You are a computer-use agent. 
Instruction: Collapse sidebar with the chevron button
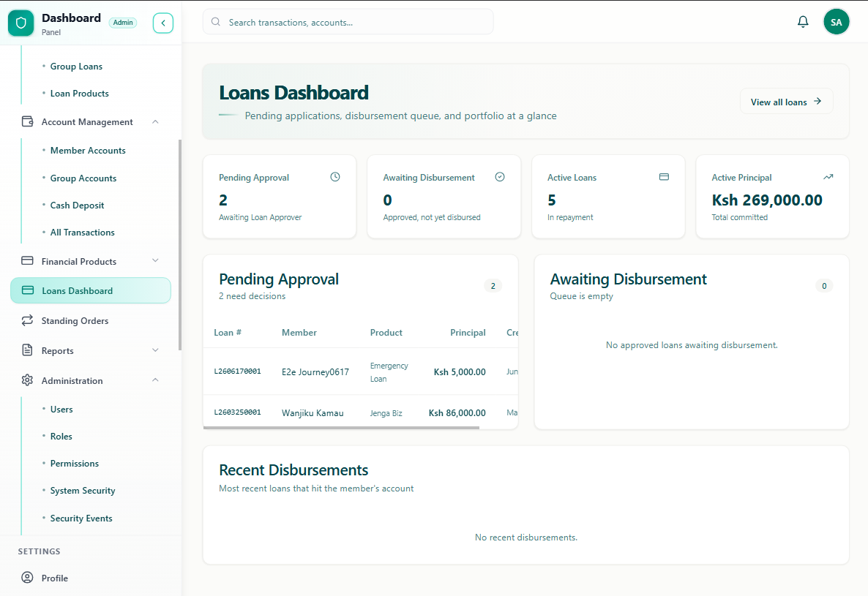162,23
